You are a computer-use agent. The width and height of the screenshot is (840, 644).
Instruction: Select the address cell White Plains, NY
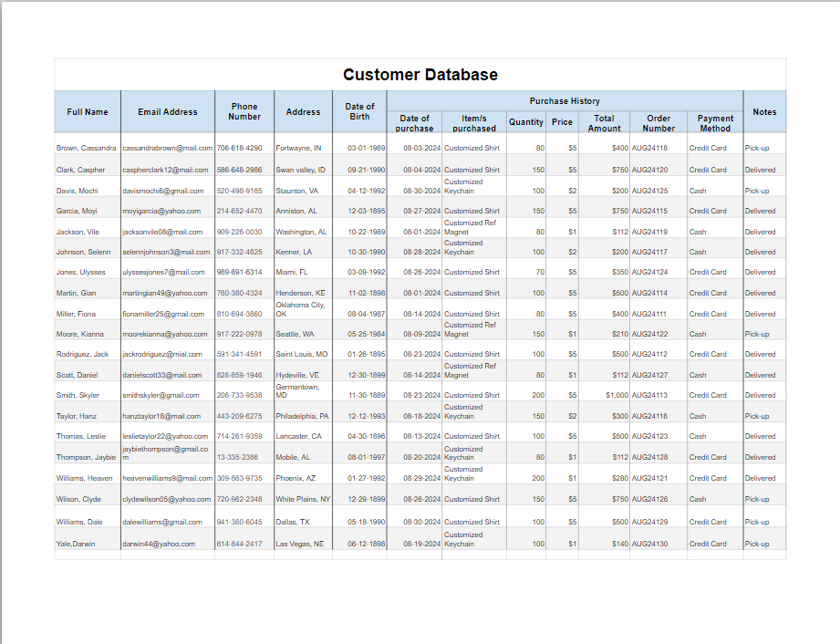pyautogui.click(x=303, y=499)
